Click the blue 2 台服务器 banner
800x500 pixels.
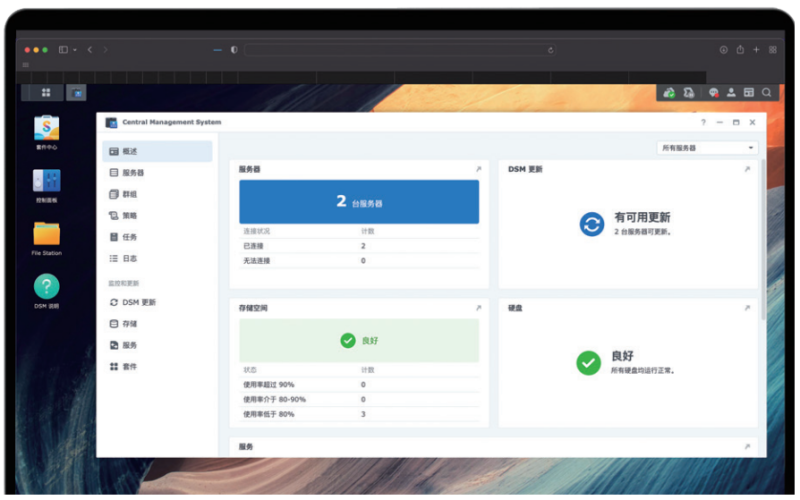pos(359,202)
